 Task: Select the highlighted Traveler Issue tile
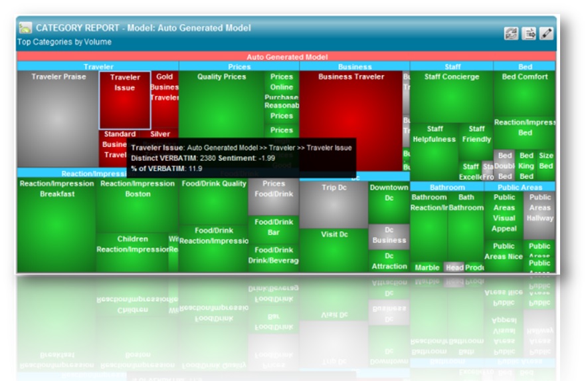pos(125,100)
